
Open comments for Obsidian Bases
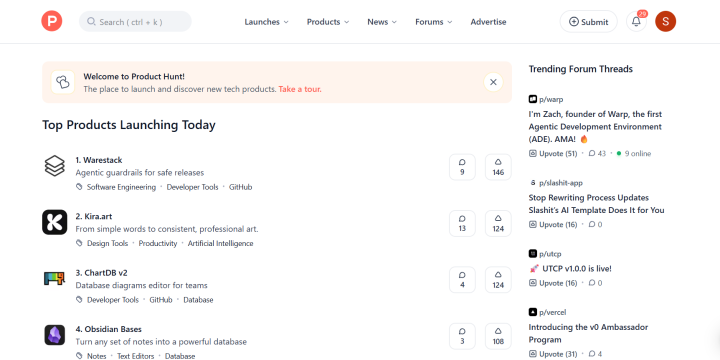(x=462, y=336)
